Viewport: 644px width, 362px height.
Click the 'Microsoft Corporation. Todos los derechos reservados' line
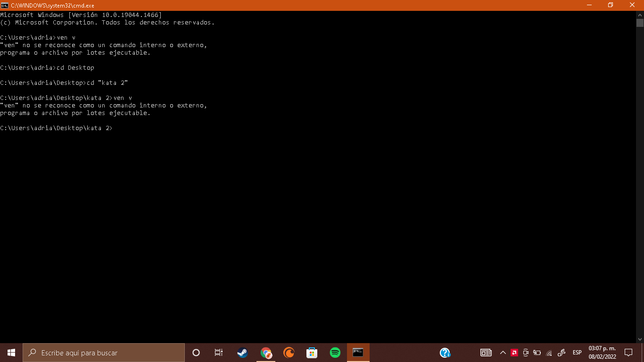[x=107, y=23]
